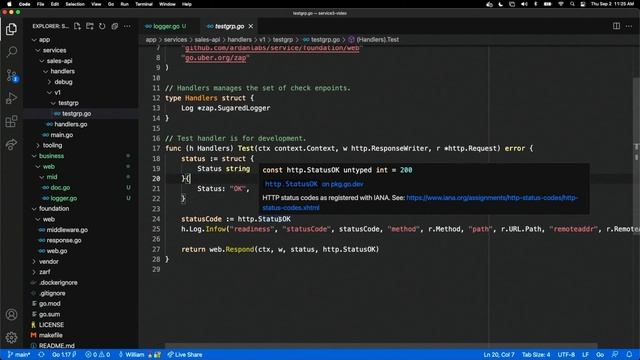
Task: Click Ln 20, Col 7 status item
Action: click(x=499, y=355)
